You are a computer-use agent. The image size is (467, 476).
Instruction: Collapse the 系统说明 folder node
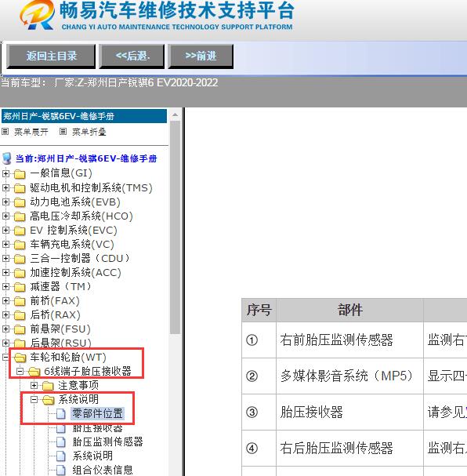click(x=34, y=399)
